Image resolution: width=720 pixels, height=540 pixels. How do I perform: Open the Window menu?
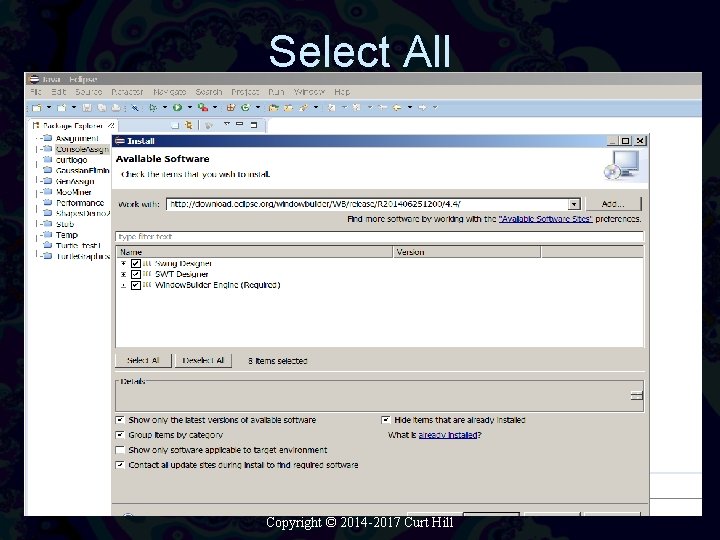[309, 92]
